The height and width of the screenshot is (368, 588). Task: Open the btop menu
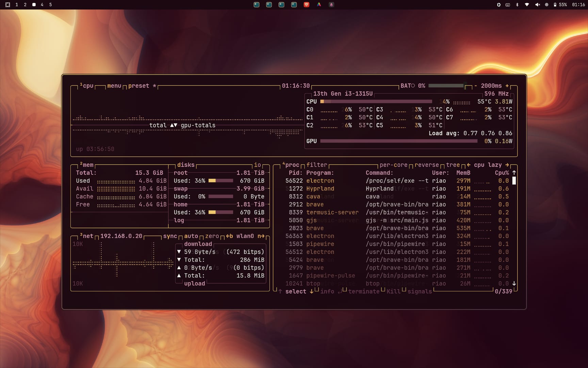[114, 86]
